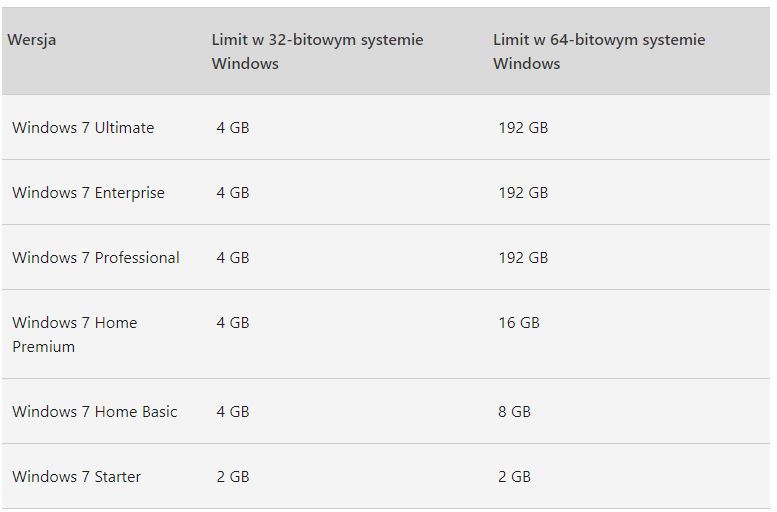Viewport: 777px width, 512px height.
Task: Click the 4 GB value for Ultimate
Action: (233, 128)
